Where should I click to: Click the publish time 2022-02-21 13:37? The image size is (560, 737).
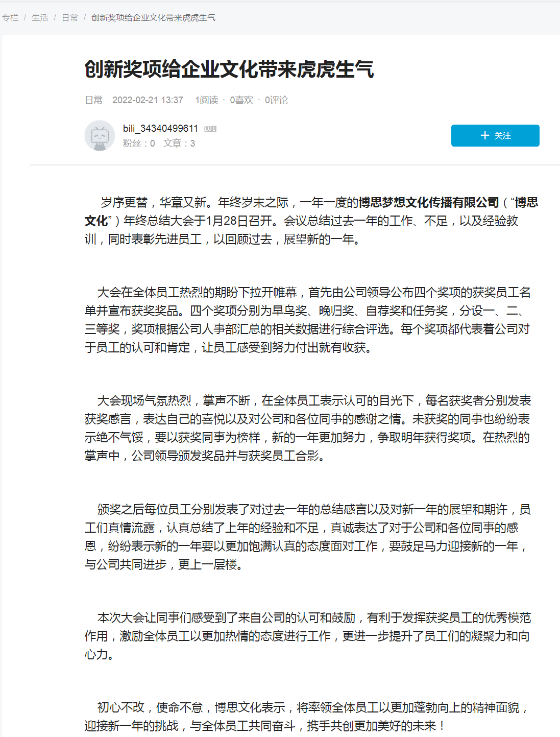(148, 100)
